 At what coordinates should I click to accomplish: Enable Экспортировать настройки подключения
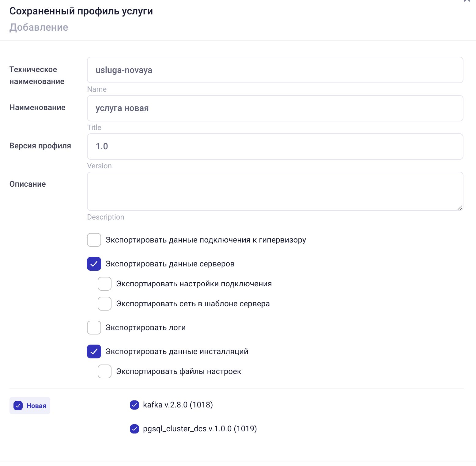click(x=105, y=284)
